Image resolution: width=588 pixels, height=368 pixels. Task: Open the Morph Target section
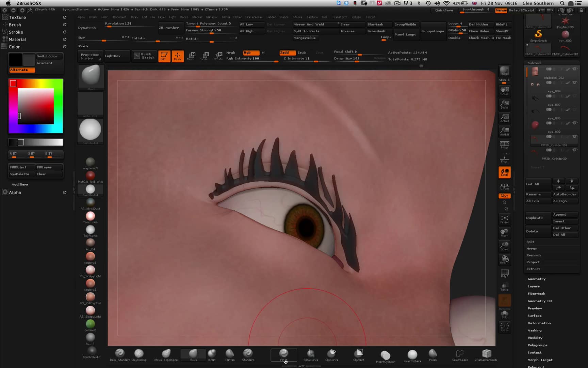tap(540, 359)
